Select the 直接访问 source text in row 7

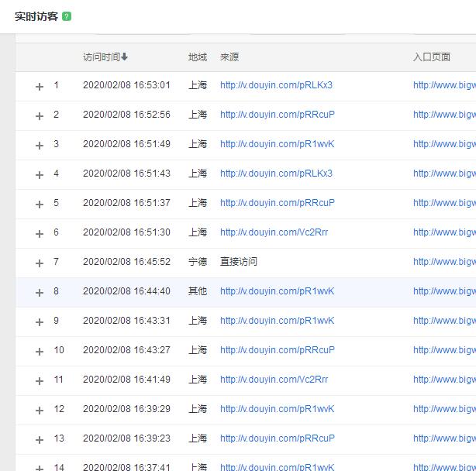[x=239, y=262]
